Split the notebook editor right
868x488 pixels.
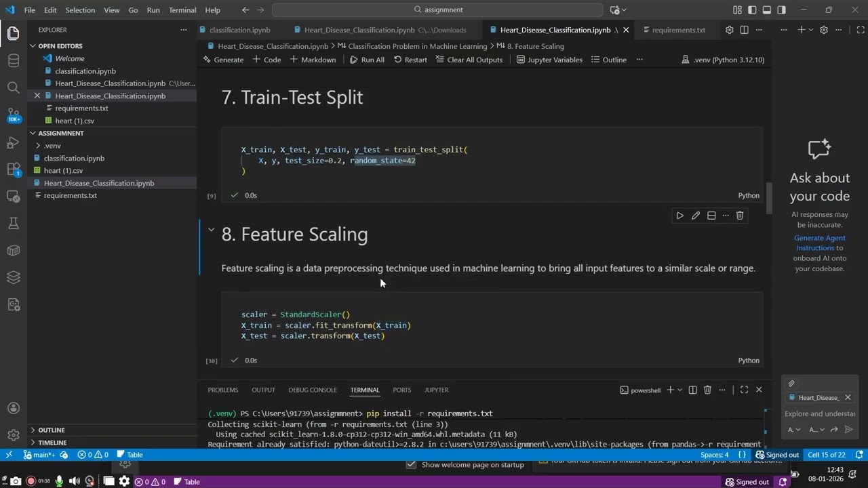[x=744, y=30]
